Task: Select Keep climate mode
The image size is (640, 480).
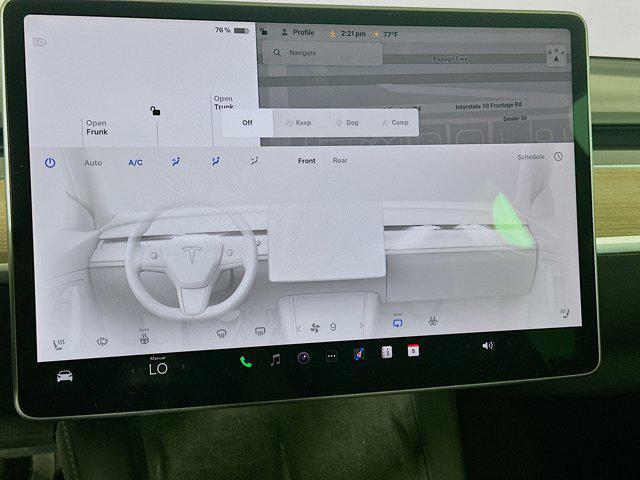Action: pyautogui.click(x=298, y=122)
